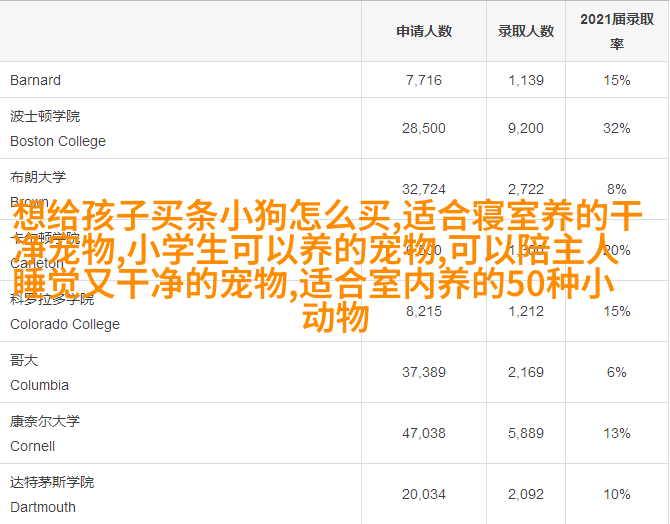Image resolution: width=670 pixels, height=524 pixels.
Task: Select the 37,389 applicants value
Action: coord(424,372)
